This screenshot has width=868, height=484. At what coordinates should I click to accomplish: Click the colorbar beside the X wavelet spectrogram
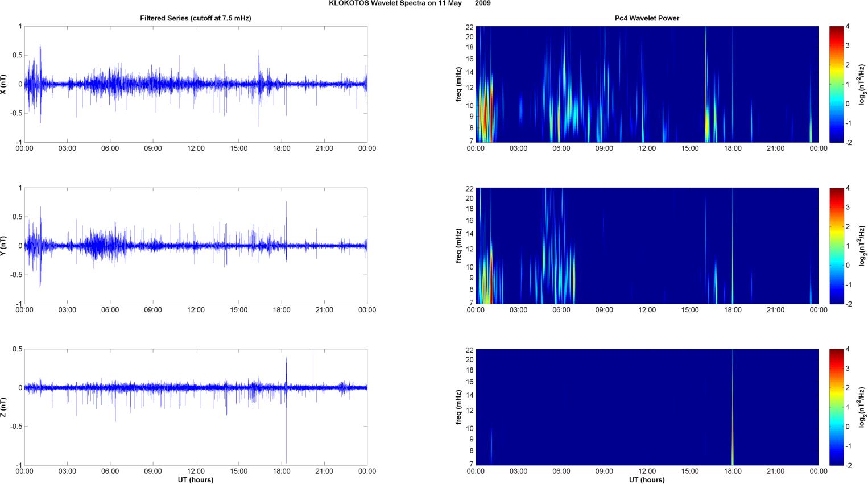click(x=836, y=84)
